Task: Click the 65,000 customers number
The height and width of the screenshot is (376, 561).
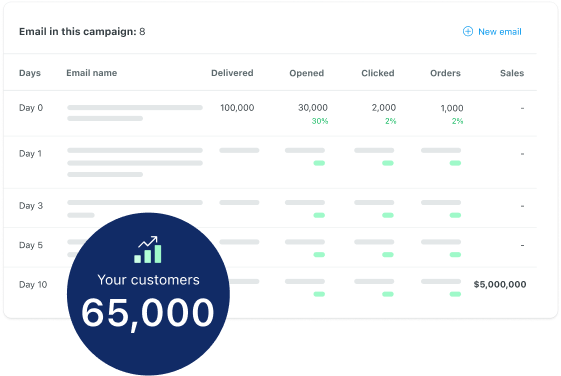Action: point(148,313)
